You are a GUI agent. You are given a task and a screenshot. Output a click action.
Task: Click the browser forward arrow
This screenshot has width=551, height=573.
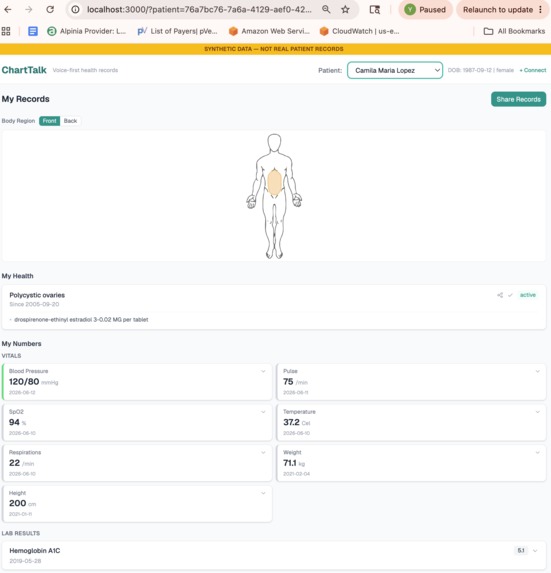pyautogui.click(x=28, y=10)
